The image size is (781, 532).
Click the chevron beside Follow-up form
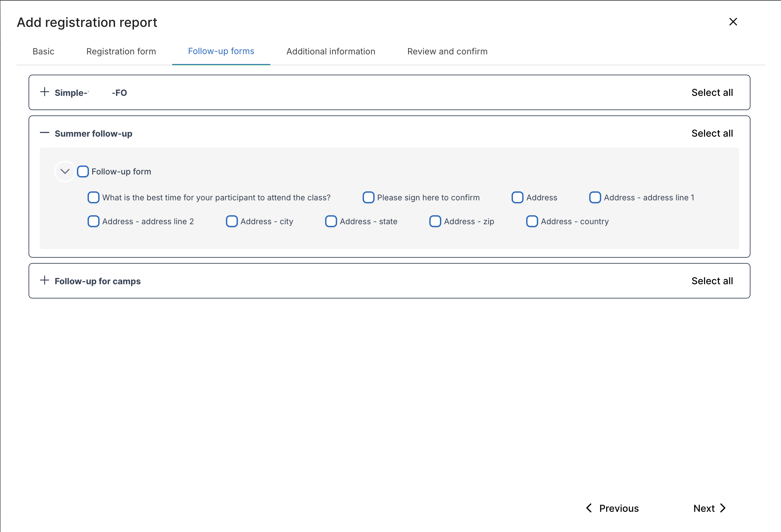(65, 171)
